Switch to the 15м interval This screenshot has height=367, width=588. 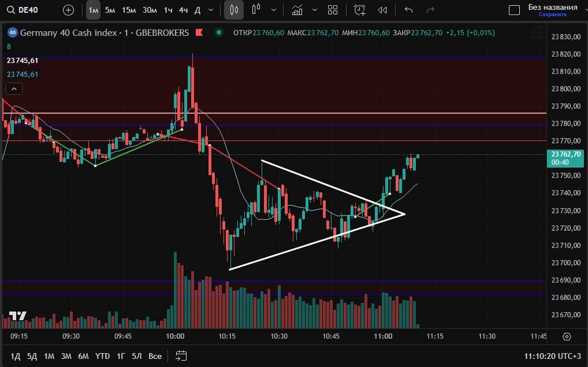click(x=129, y=10)
